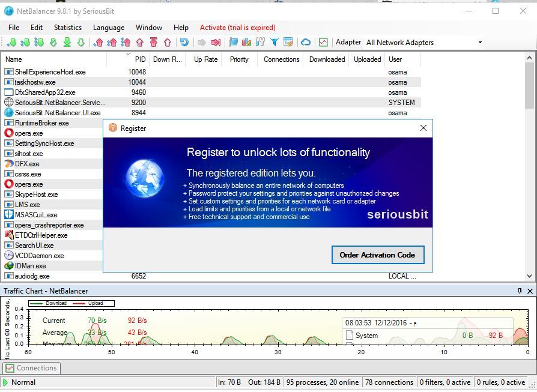Toggle the pin on Traffic Chart panel

520,291
